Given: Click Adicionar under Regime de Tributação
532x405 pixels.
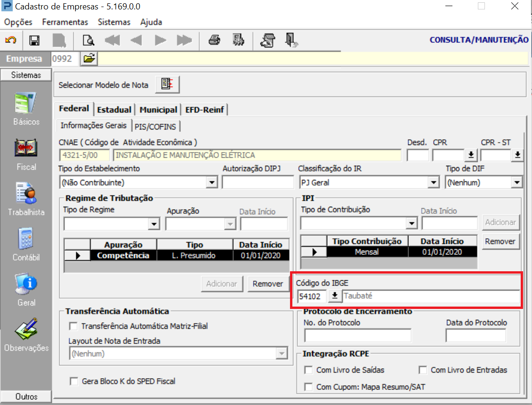Looking at the screenshot, I should pyautogui.click(x=222, y=284).
